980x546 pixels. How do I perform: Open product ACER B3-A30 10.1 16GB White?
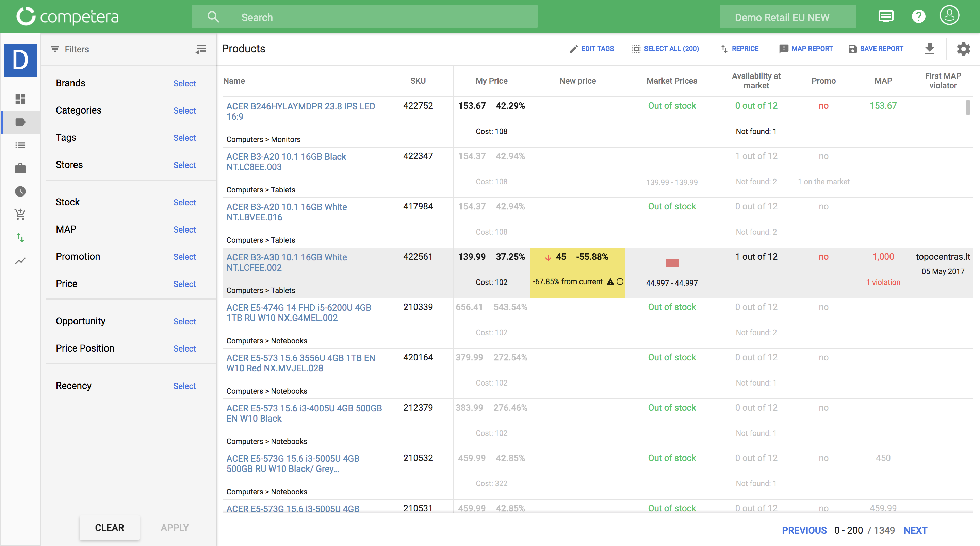click(x=287, y=262)
